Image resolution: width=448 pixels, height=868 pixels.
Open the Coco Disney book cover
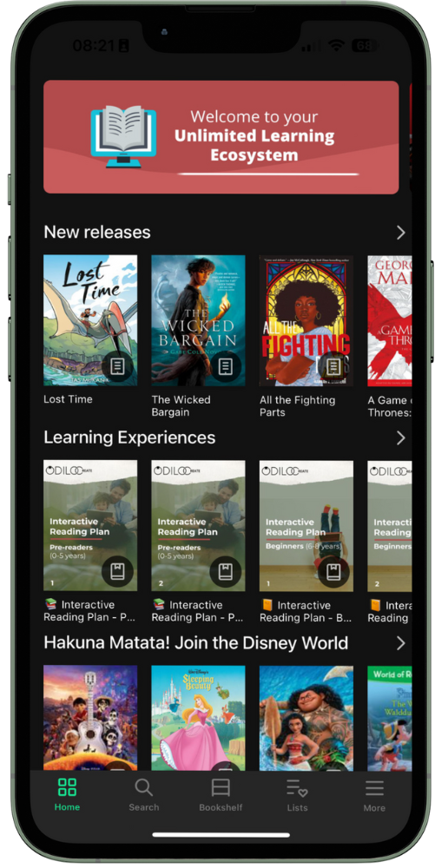click(90, 718)
